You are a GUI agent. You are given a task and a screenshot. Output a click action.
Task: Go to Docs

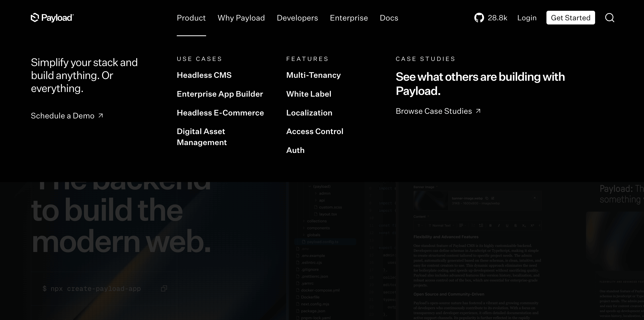coord(389,18)
